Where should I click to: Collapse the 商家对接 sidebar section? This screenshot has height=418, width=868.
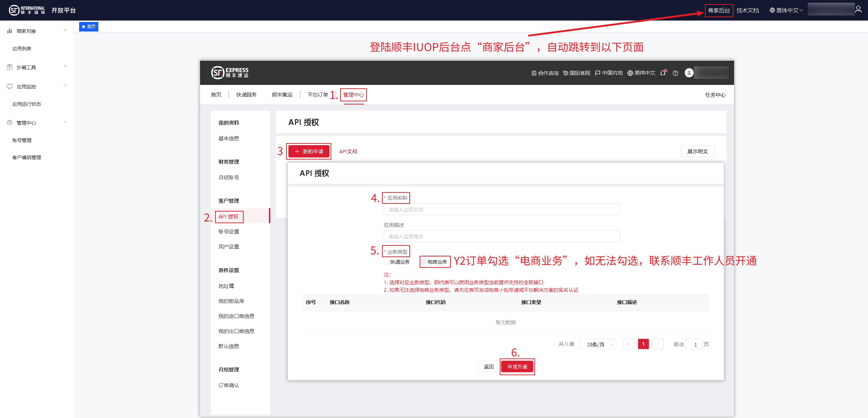pyautogui.click(x=65, y=30)
